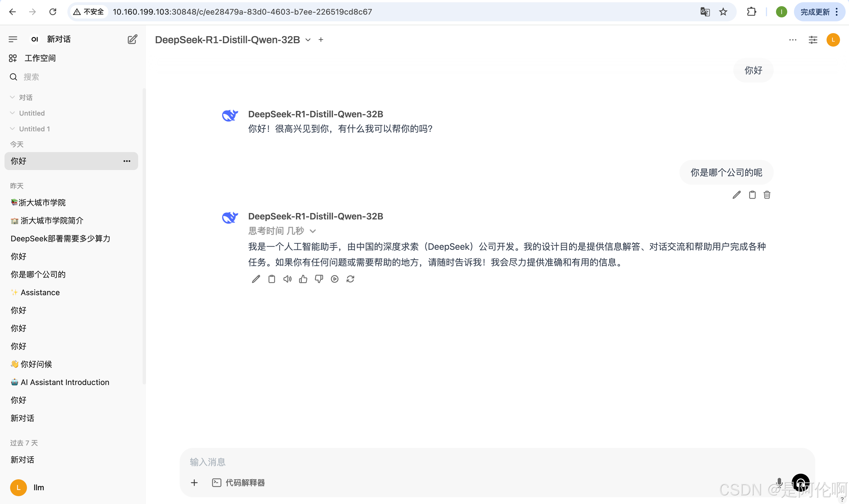849x504 pixels.
Task: Read the reply aloud with speaker icon
Action: coord(287,279)
